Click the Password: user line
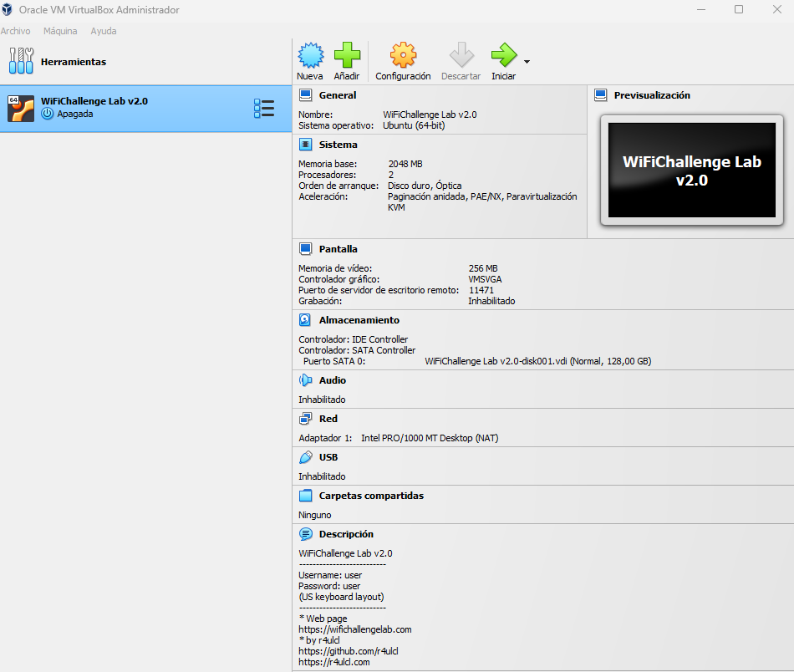 point(329,586)
